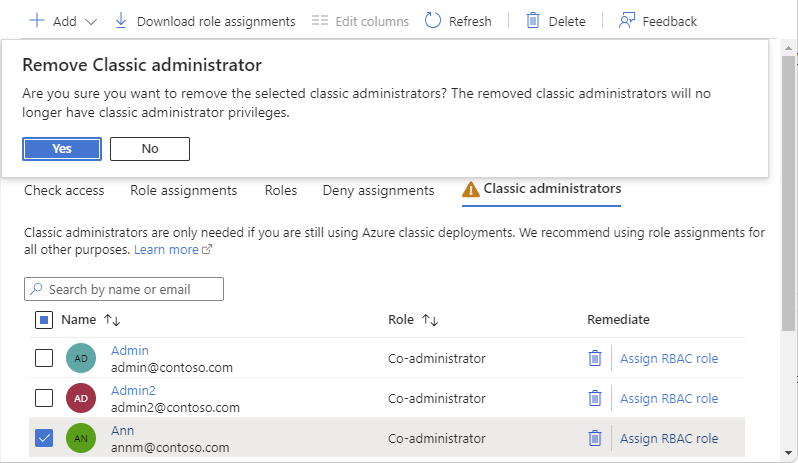Screen dimensions: 798x463
Task: Switch to the Role assignments tab
Action: [x=183, y=190]
